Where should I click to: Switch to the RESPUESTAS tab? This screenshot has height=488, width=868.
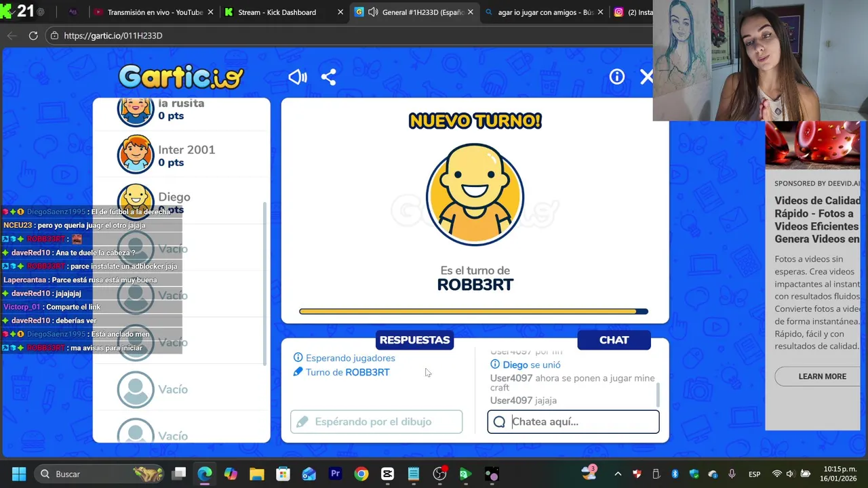(414, 340)
